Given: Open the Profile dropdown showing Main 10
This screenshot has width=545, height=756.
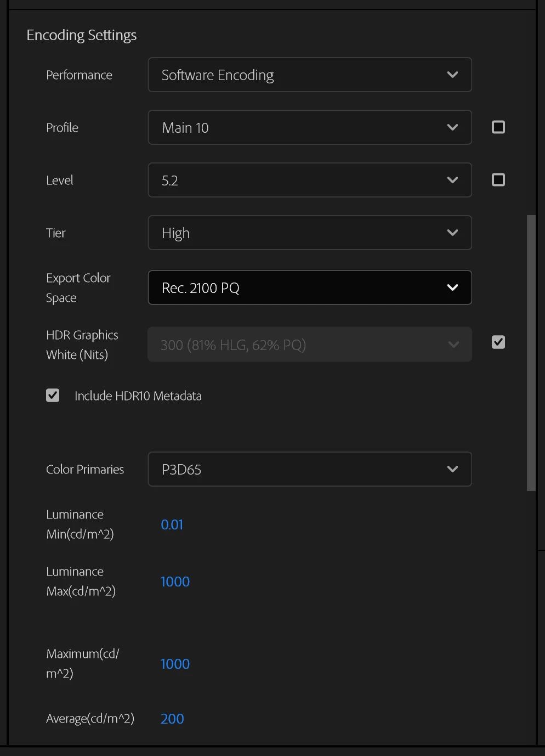Looking at the screenshot, I should 309,127.
